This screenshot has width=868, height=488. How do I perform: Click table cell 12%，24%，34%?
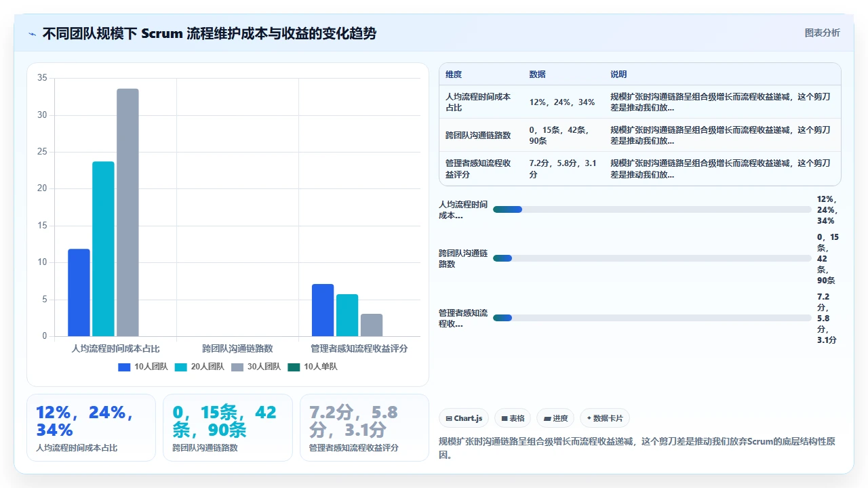click(562, 102)
